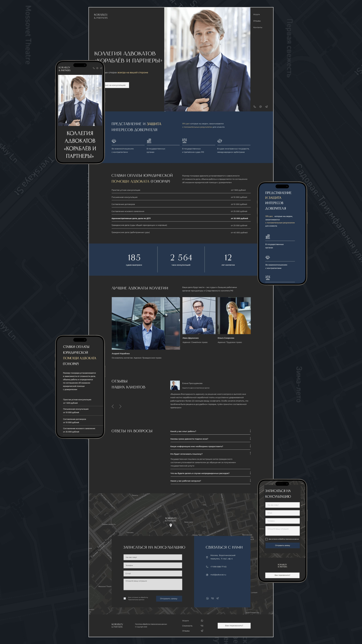362x644 pixels.
Task: Tap the building icon in the right phone mockup
Action: (x=268, y=236)
